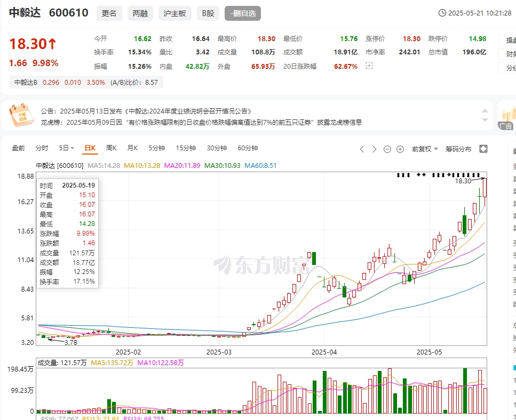Click the MA20:11.89 indicator label

(x=182, y=166)
